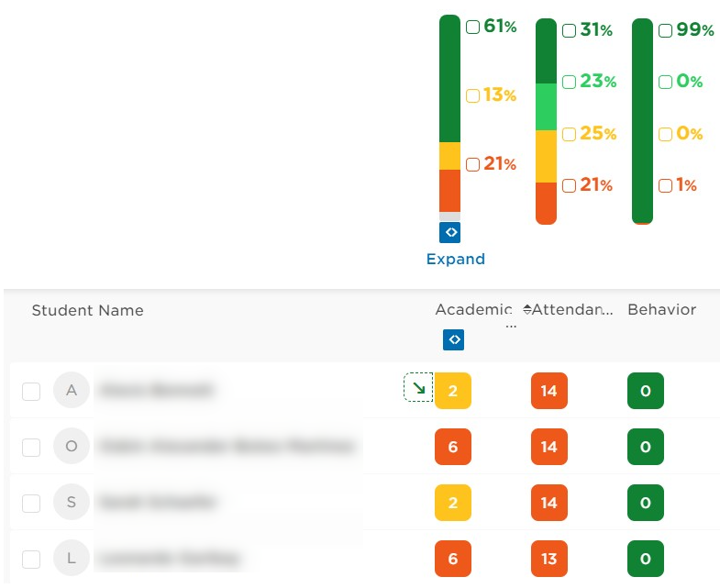Image resolution: width=720 pixels, height=588 pixels.
Task: Select the checkbox for student row A
Action: coord(31,392)
